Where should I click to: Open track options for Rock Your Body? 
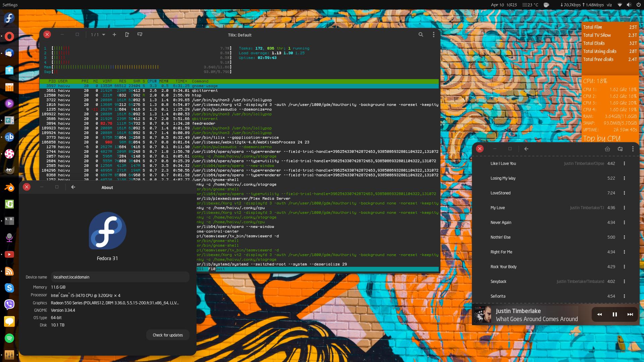pos(624,267)
